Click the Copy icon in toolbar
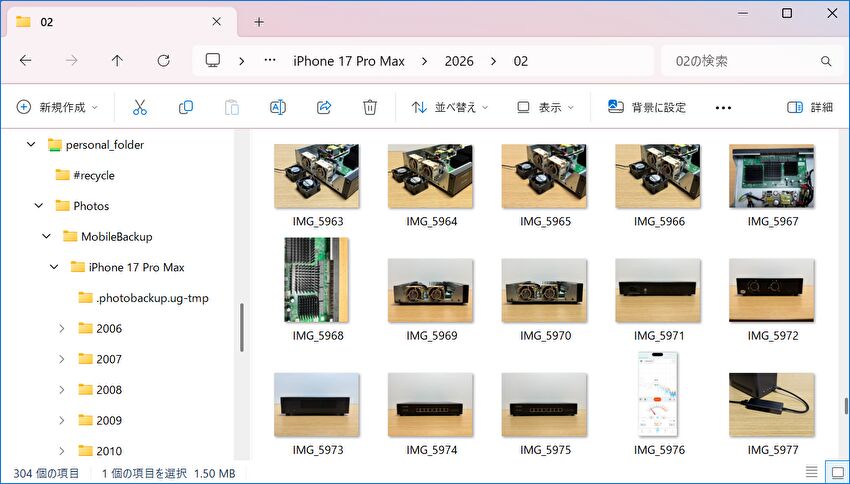The height and width of the screenshot is (484, 850). coord(186,107)
